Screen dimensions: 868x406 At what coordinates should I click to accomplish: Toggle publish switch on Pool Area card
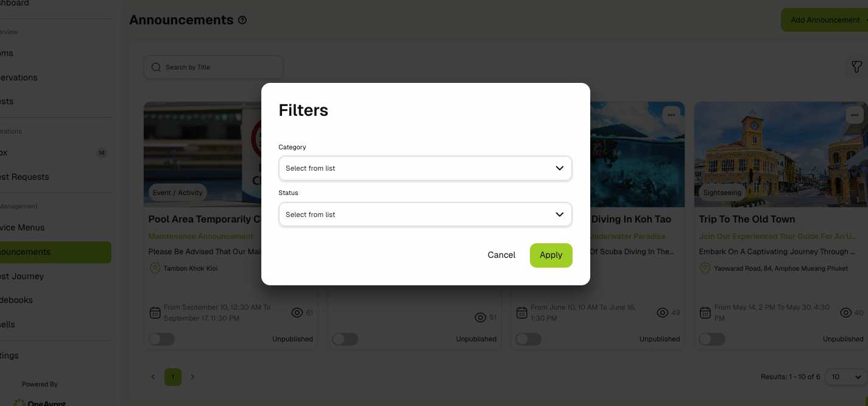[x=162, y=339]
